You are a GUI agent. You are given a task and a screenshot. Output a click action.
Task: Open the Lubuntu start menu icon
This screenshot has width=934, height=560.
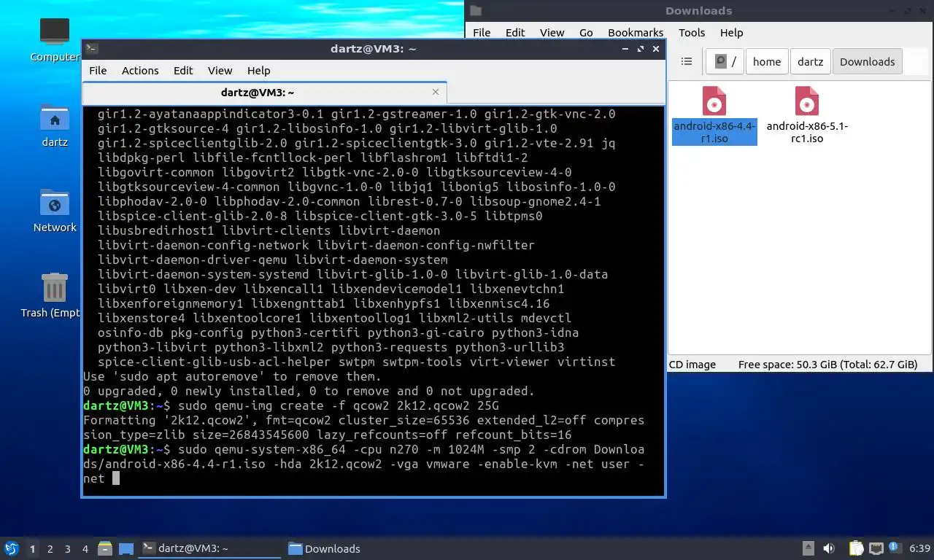pos(11,548)
